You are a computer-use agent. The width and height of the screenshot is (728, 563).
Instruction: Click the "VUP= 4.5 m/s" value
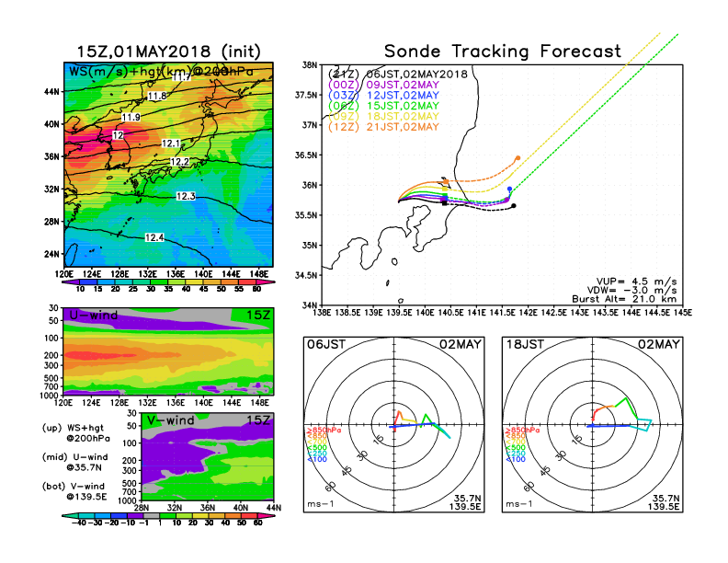coord(636,281)
